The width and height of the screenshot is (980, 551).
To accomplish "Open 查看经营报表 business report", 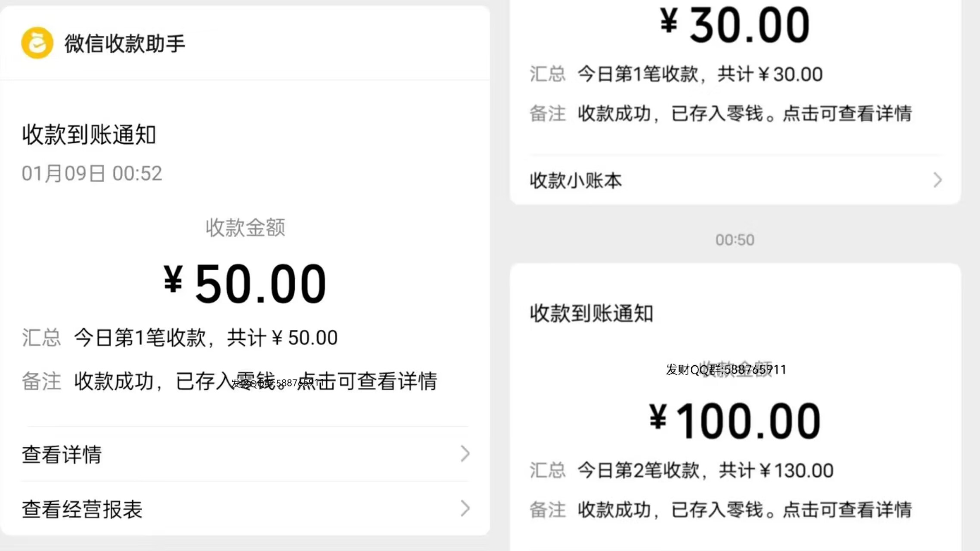I will click(82, 509).
